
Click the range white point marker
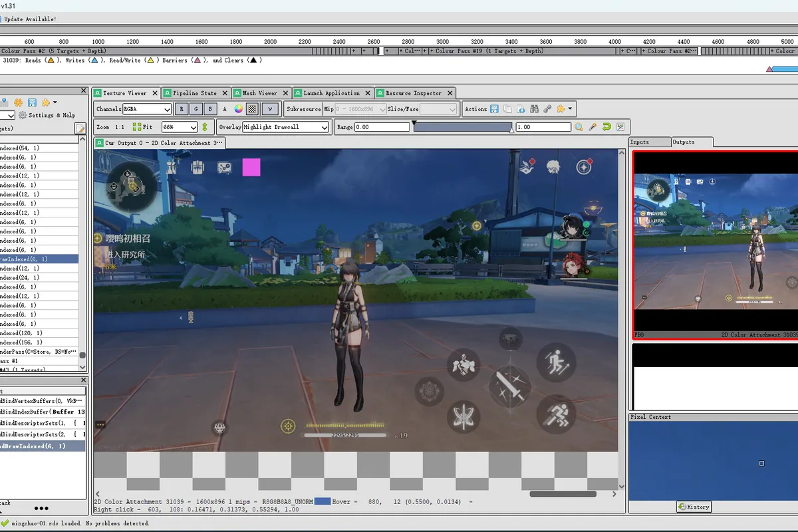[x=511, y=131]
